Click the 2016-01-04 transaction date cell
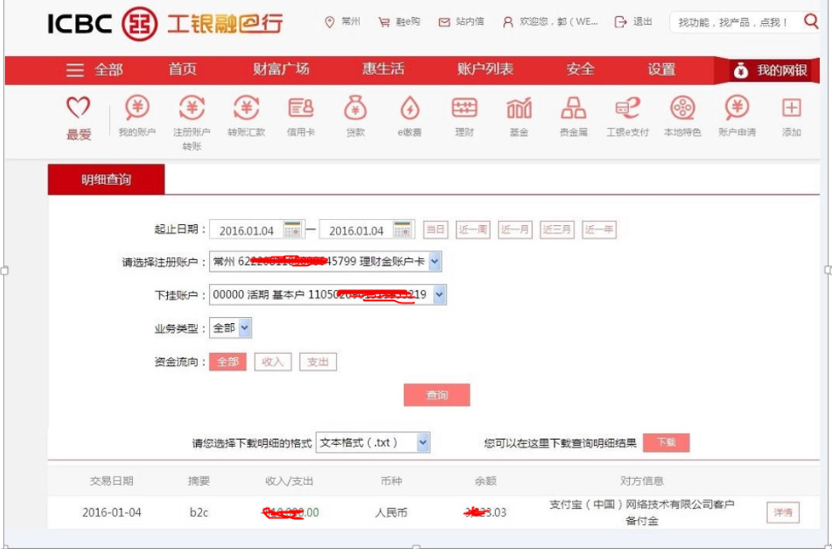Screen dimensions: 832x549 tap(111, 512)
